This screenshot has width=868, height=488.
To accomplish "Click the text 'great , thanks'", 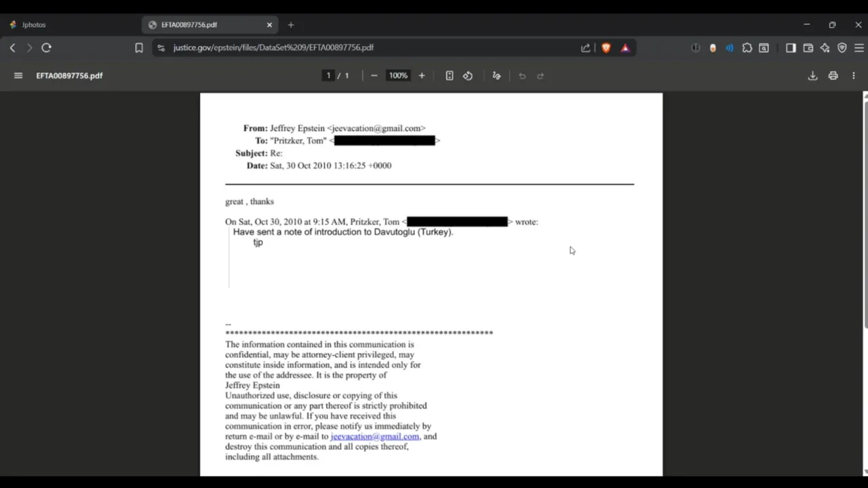I will tap(250, 201).
